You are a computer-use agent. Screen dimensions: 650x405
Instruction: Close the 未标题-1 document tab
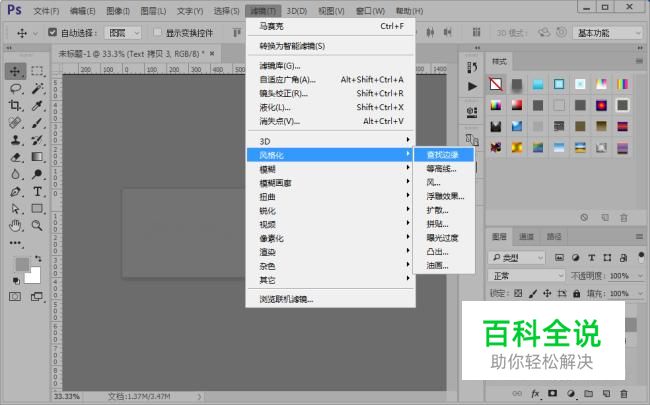[x=212, y=53]
